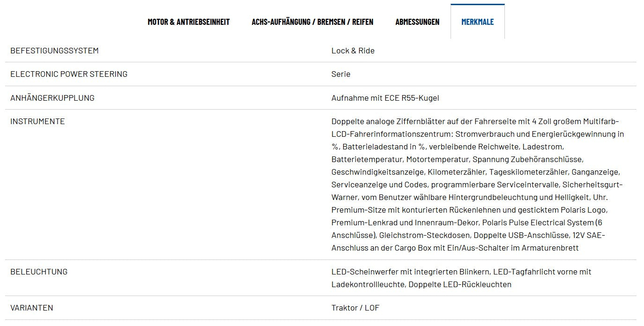The image size is (644, 326).
Task: Click the Traktor / LOF value
Action: pos(355,308)
